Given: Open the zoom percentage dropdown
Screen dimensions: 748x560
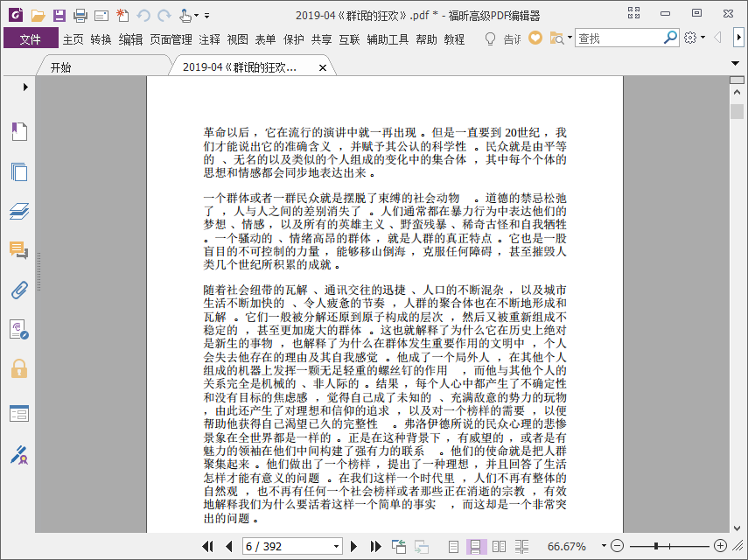Looking at the screenshot, I should click(x=604, y=546).
